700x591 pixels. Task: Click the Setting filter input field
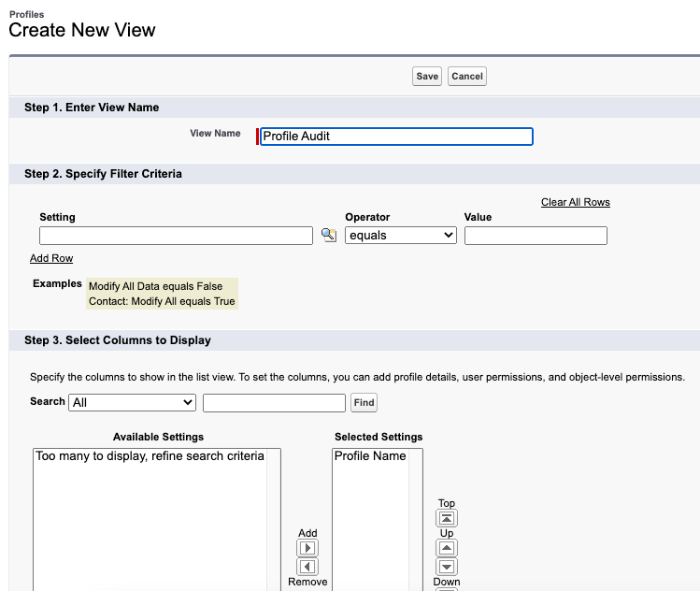176,236
